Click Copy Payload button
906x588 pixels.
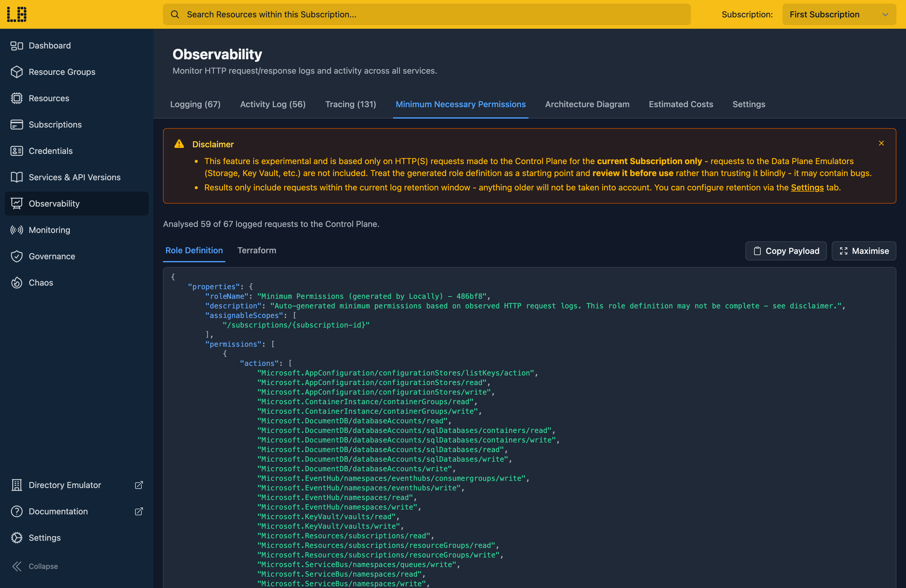tap(786, 251)
